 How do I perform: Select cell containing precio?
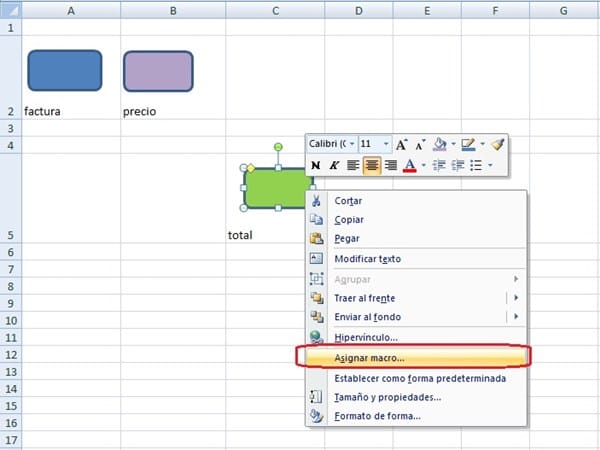click(173, 78)
